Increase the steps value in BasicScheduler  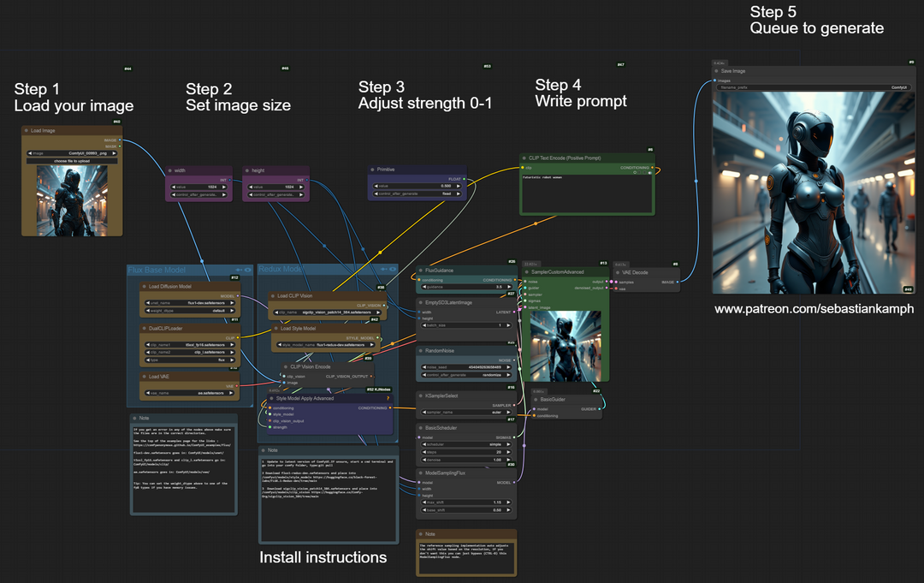coord(513,452)
